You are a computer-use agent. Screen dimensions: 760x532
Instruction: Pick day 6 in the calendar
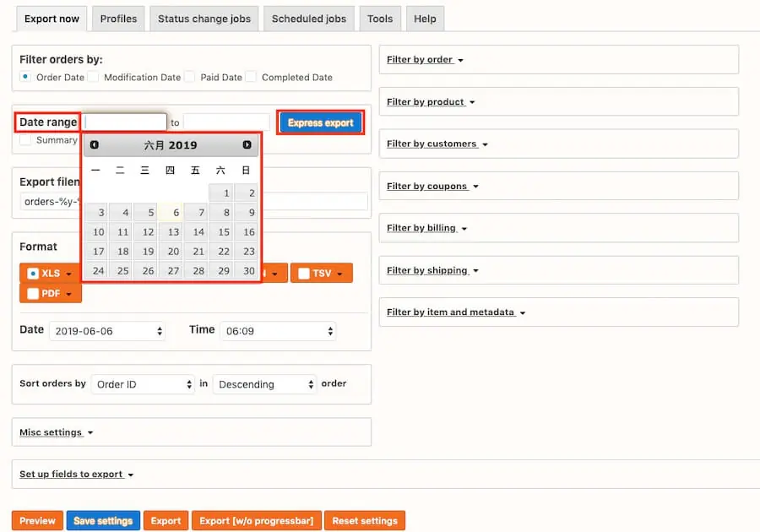pyautogui.click(x=171, y=213)
